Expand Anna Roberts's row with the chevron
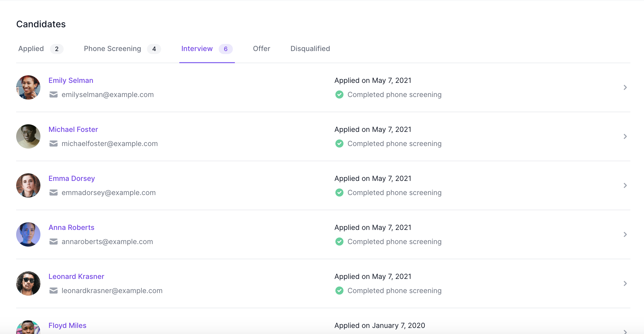Viewport: 644px width, 334px height. coord(625,234)
